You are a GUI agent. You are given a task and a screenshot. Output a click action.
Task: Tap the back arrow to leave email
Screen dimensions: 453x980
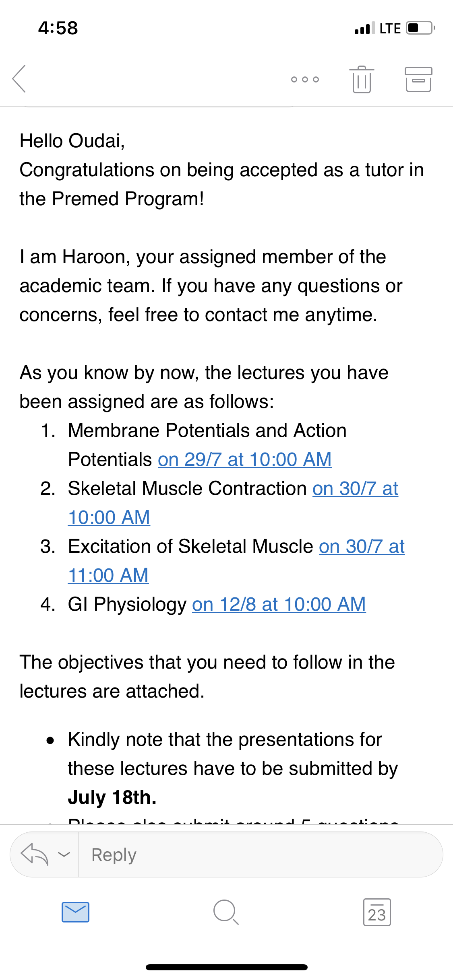pos(19,79)
